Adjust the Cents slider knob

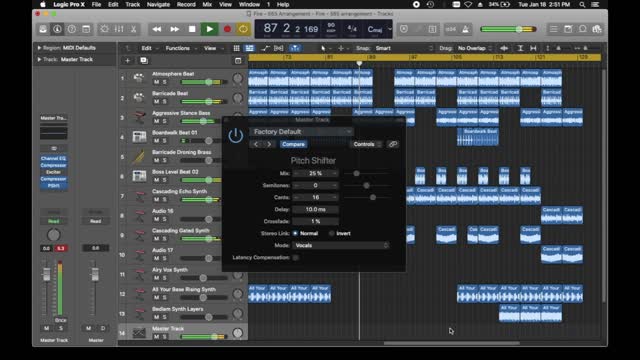pyautogui.click(x=373, y=197)
